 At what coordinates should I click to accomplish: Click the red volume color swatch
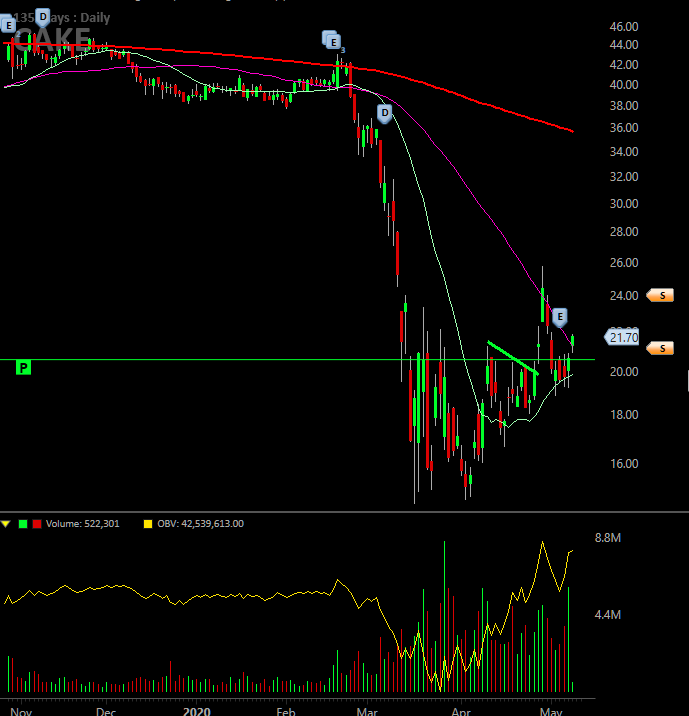pos(37,524)
